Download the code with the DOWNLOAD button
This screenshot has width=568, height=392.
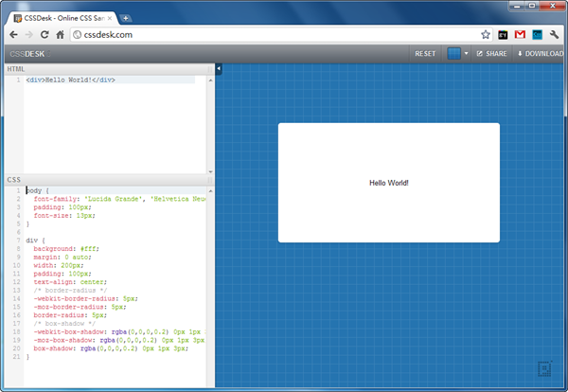(540, 54)
